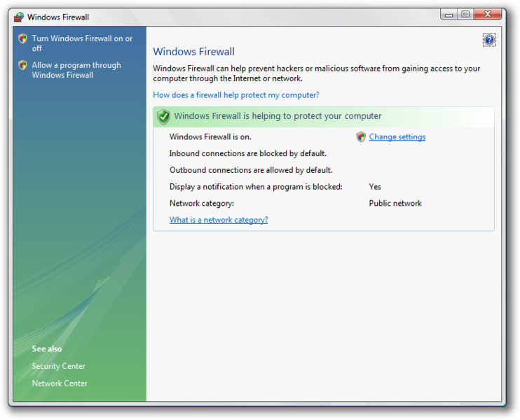Click the Public network category value
This screenshot has width=520, height=420.
(x=395, y=204)
